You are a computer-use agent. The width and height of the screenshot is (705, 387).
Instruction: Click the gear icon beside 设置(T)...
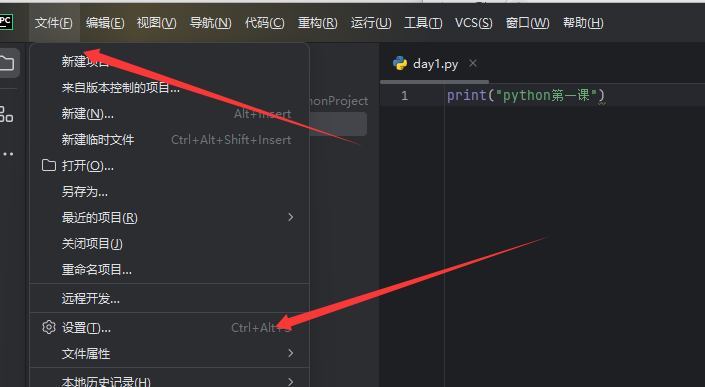click(x=49, y=327)
